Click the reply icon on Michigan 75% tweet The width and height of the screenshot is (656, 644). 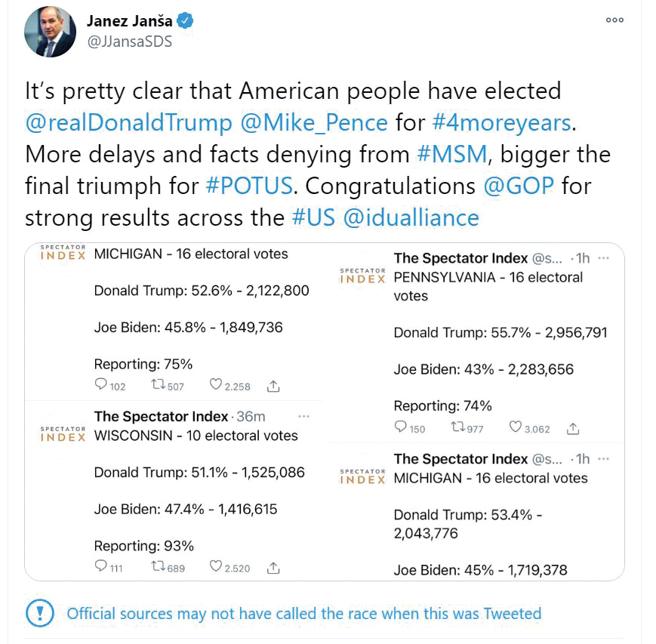click(x=101, y=385)
